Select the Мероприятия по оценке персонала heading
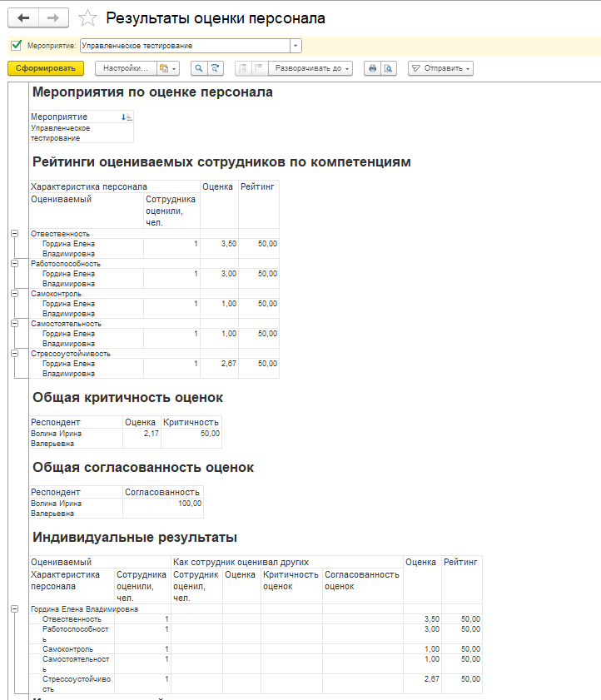Image resolution: width=601 pixels, height=700 pixels. [152, 92]
